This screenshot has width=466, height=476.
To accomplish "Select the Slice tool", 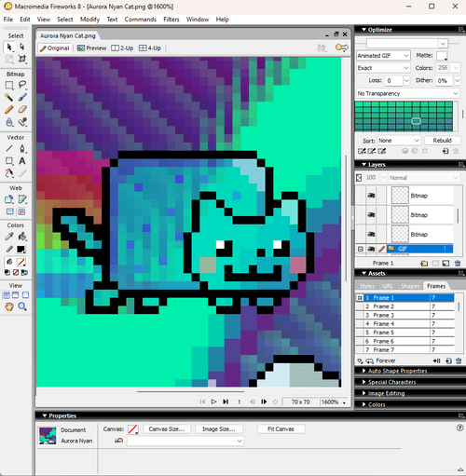I will tap(22, 199).
